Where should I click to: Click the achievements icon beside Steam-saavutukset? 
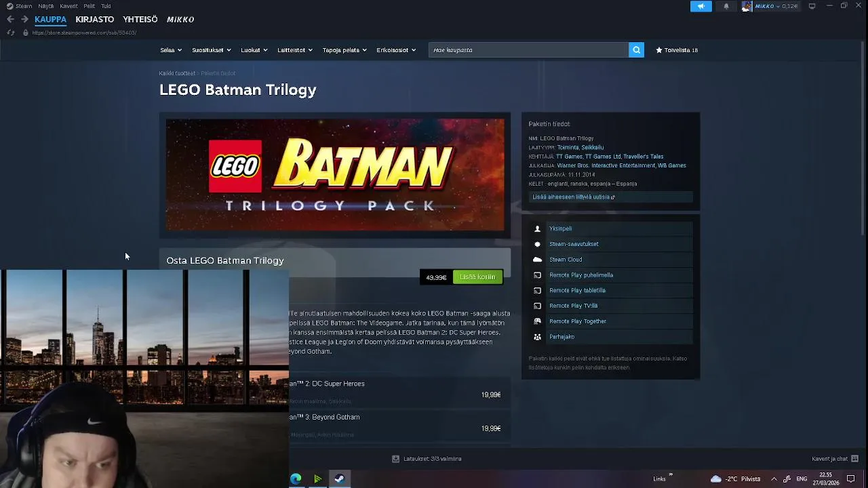537,244
